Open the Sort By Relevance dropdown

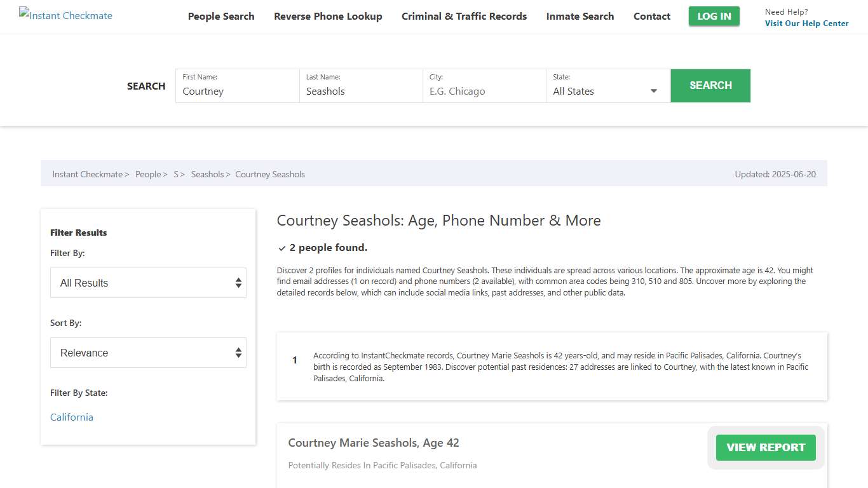pyautogui.click(x=148, y=353)
